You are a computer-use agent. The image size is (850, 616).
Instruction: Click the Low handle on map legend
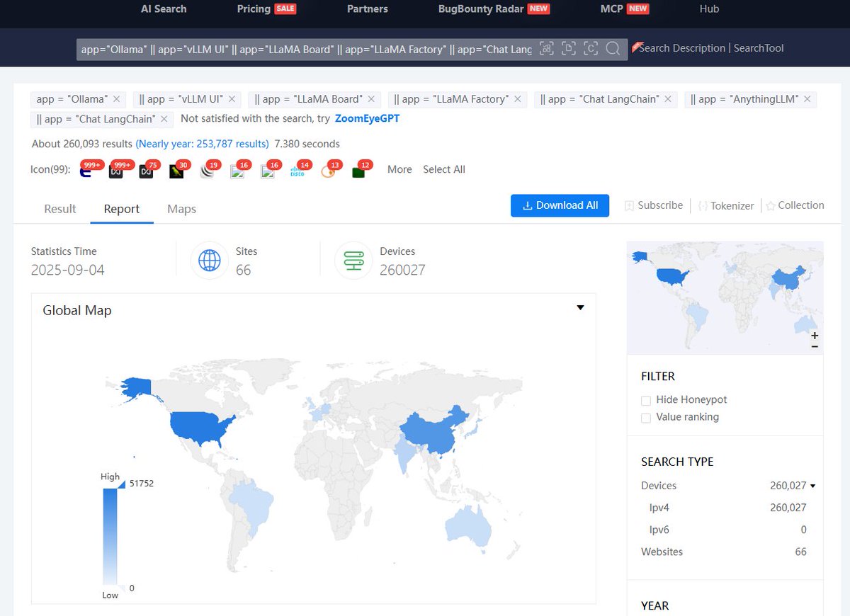(121, 588)
